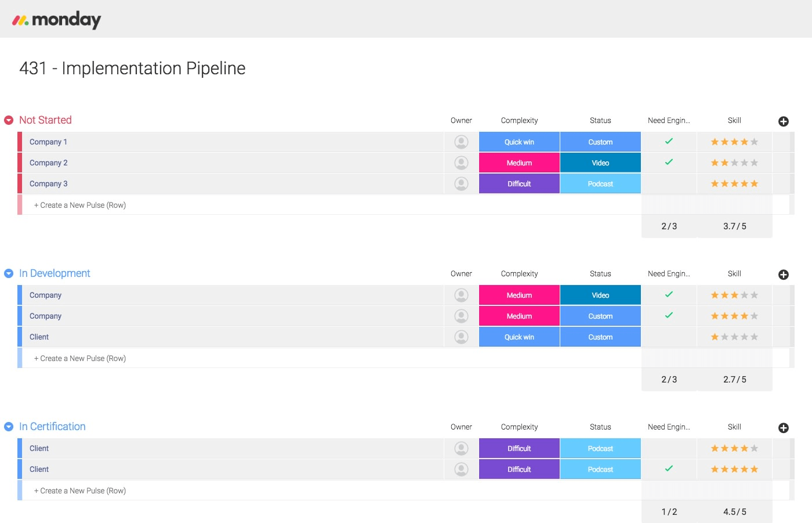
Task: Open owner avatar for Company 2
Action: (x=461, y=163)
